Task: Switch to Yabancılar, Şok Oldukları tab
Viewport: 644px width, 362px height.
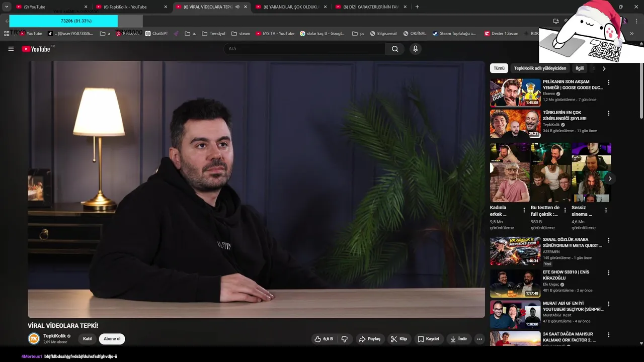Action: tap(291, 7)
